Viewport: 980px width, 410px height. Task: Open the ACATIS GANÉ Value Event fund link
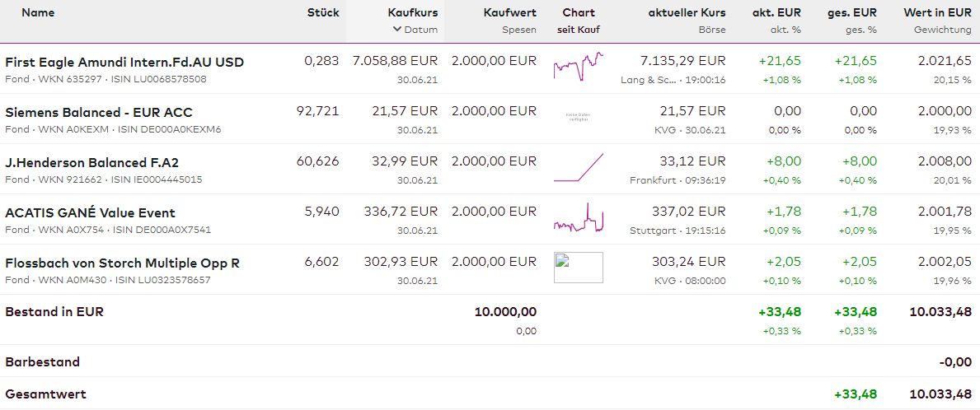(x=90, y=212)
